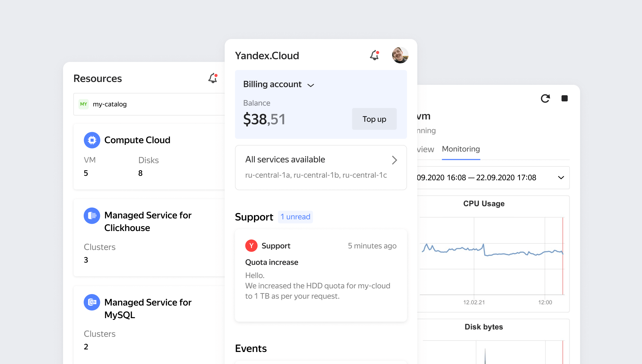The height and width of the screenshot is (364, 642).
Task: Click the CPU Usage chart title
Action: pos(484,204)
